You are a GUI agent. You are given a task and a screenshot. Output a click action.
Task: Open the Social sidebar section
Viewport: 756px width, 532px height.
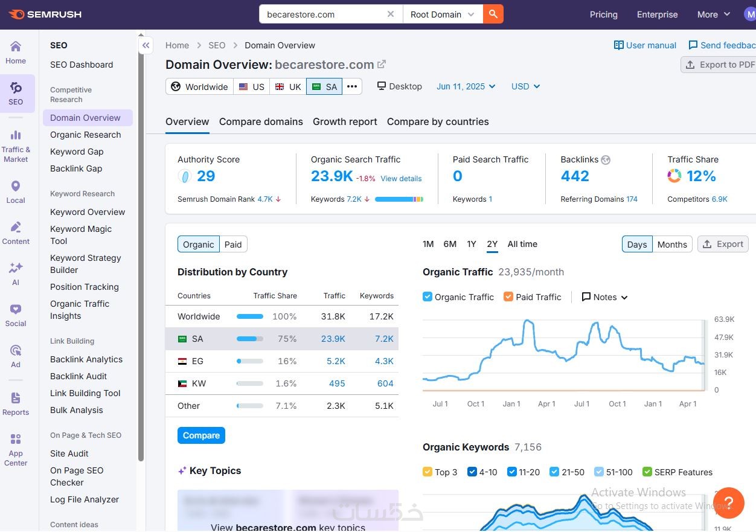click(16, 315)
